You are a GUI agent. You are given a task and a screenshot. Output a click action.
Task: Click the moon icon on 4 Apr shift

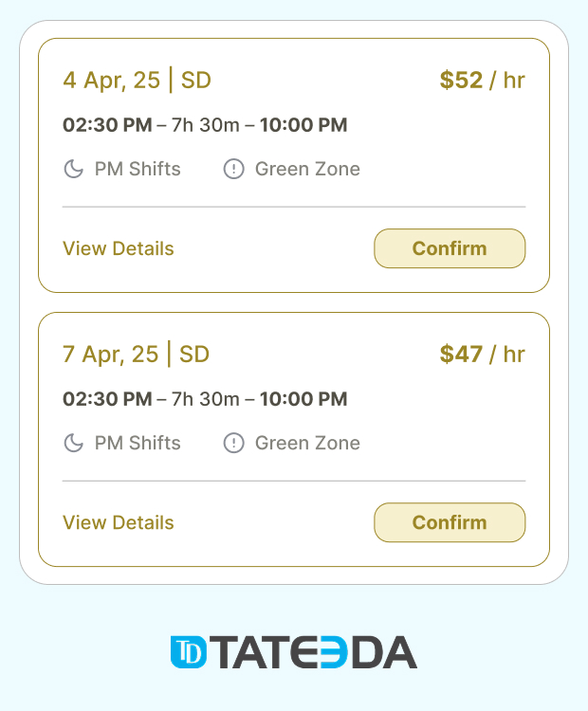tap(74, 169)
